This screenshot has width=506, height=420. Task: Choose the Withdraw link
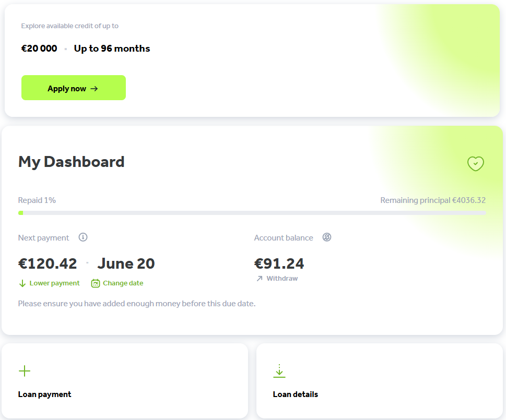pos(282,279)
